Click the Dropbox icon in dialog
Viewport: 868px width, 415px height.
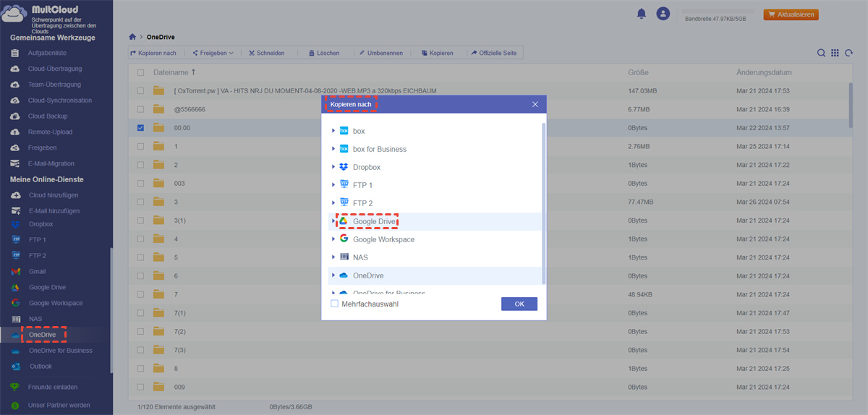point(344,167)
